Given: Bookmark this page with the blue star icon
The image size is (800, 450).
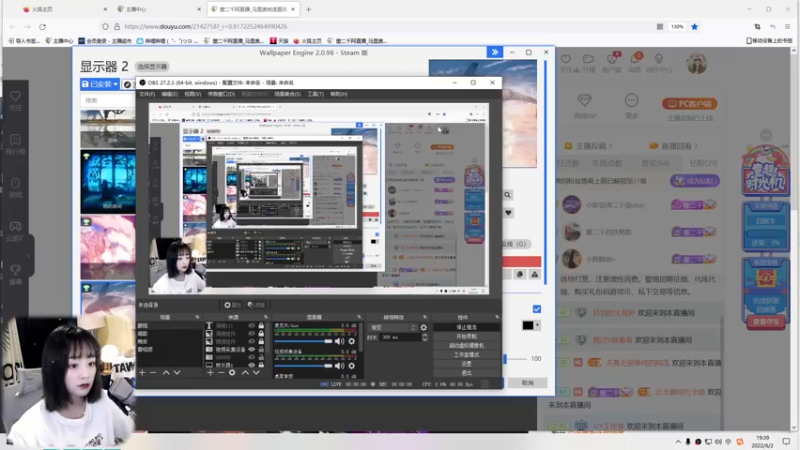Looking at the screenshot, I should coord(694,27).
